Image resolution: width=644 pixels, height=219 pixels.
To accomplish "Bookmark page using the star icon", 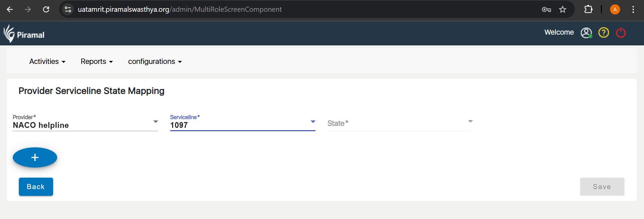I will click(x=563, y=9).
